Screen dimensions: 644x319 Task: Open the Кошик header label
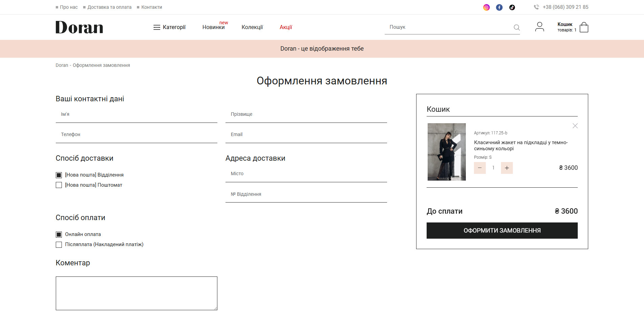tap(565, 24)
